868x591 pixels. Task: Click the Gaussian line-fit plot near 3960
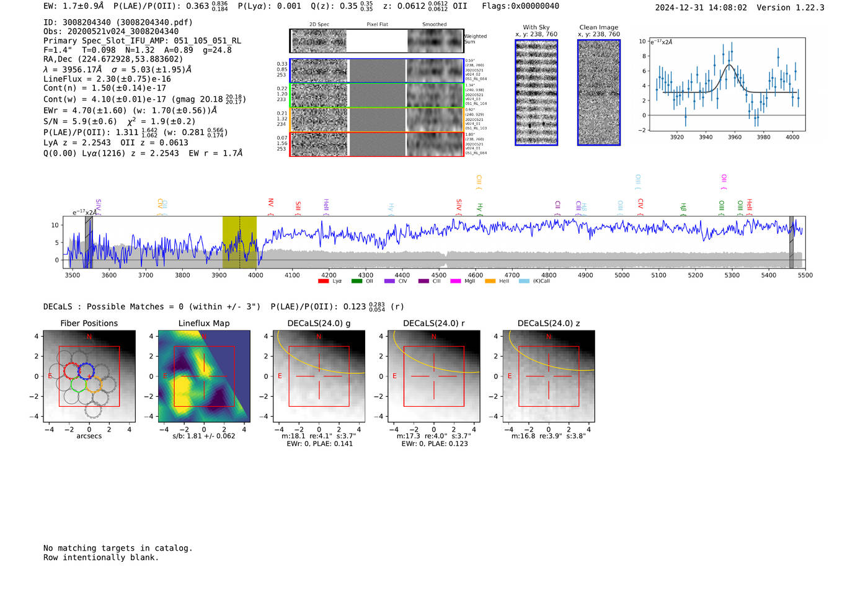[x=727, y=84]
